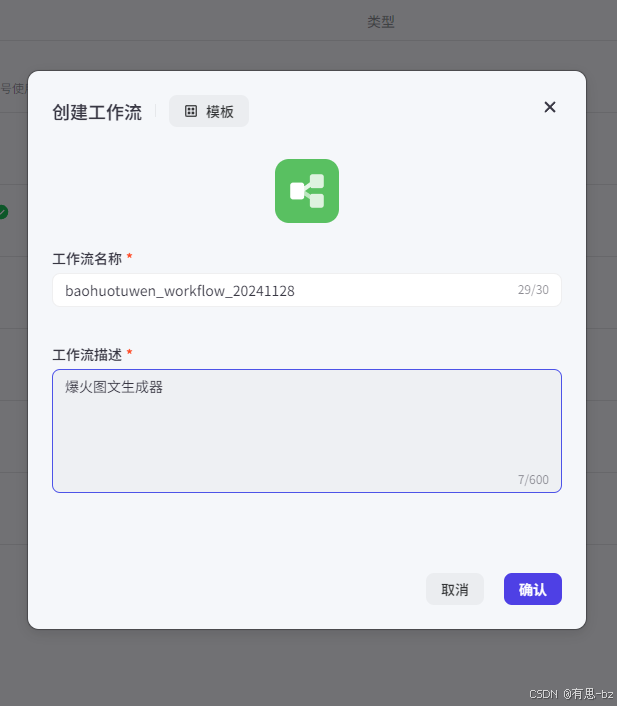This screenshot has height=706, width=617.
Task: Click the red asterisk next to 工作流名称
Action: pos(130,256)
